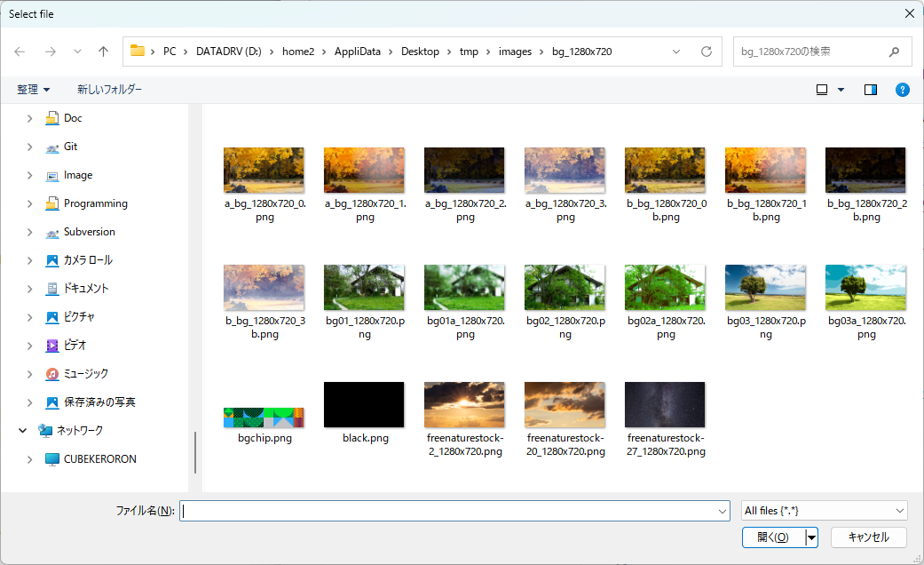Click the 開く(O) open button
Image resolution: width=924 pixels, height=565 pixels.
pos(772,537)
